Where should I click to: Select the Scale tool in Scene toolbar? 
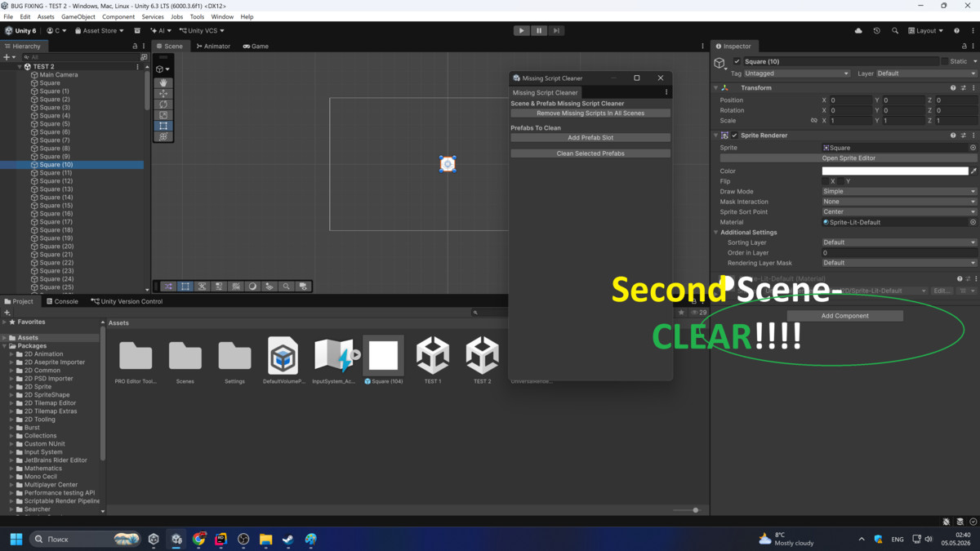(x=163, y=115)
